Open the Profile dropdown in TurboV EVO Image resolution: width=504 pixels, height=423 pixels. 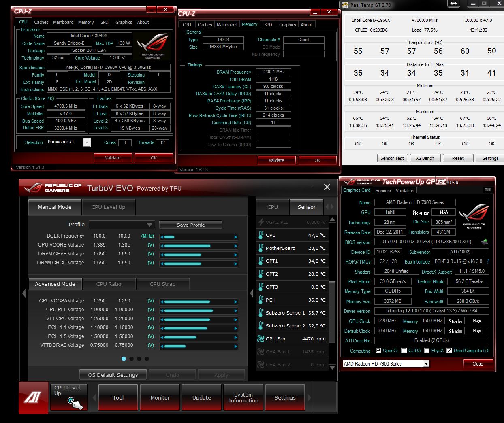(x=122, y=225)
